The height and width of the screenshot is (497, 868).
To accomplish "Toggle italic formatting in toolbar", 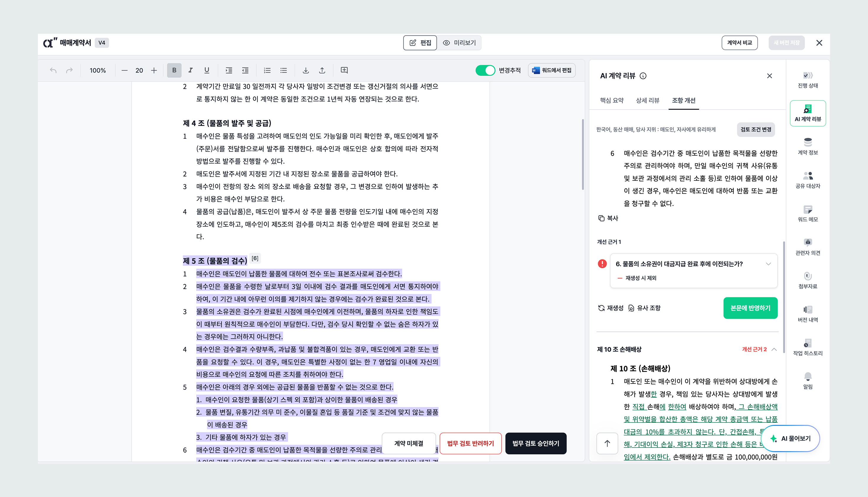I will click(190, 70).
